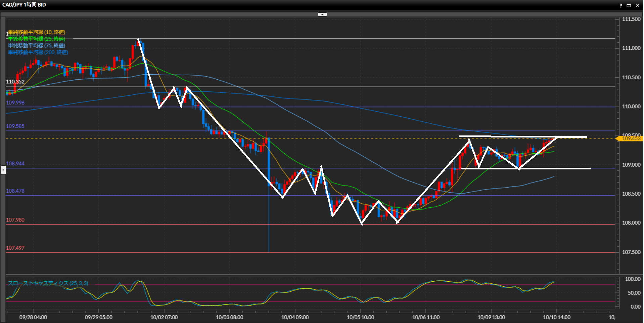Click the 108.478 horizontal line label
The width and height of the screenshot is (644, 323).
point(15,191)
